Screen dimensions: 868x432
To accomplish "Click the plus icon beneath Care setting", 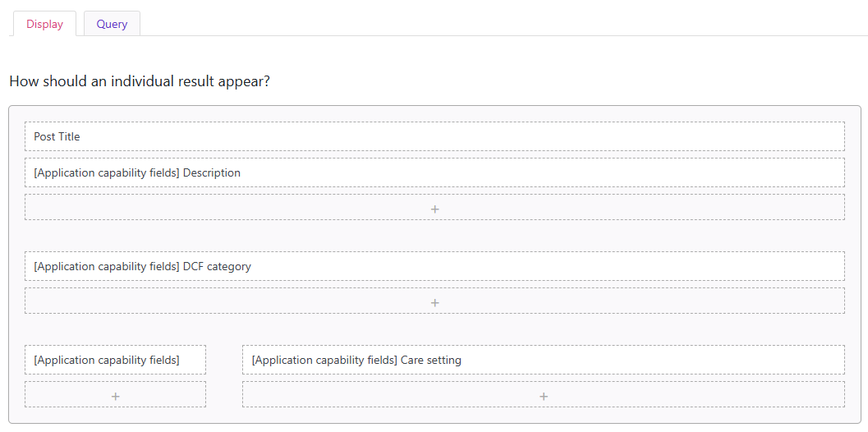I will (x=543, y=396).
